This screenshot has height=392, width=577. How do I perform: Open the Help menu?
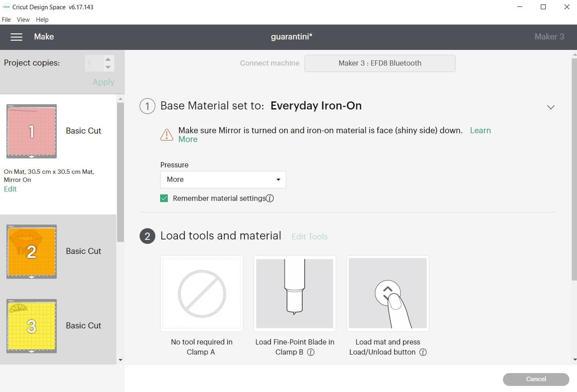pos(42,19)
